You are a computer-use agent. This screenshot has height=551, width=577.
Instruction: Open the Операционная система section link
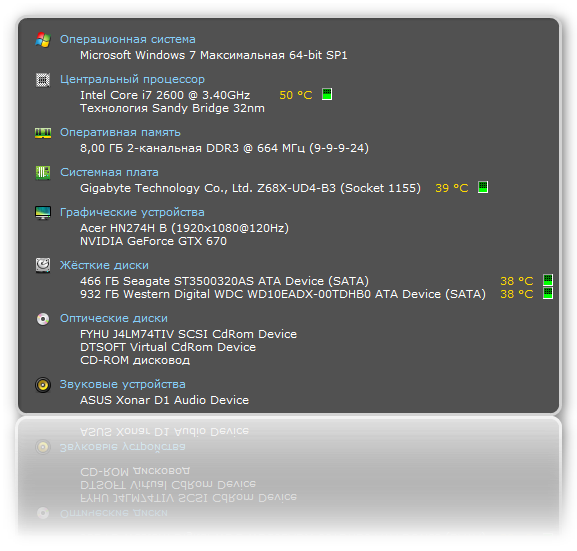tap(128, 39)
